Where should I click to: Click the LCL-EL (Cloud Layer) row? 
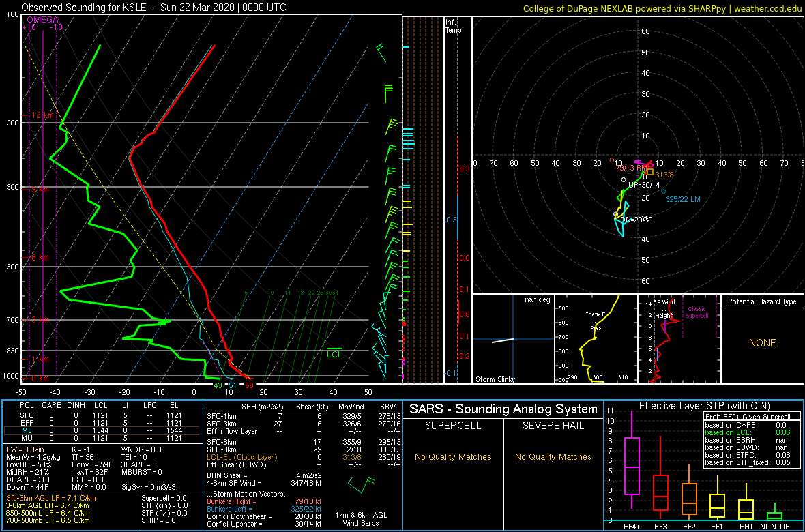pyautogui.click(x=303, y=456)
